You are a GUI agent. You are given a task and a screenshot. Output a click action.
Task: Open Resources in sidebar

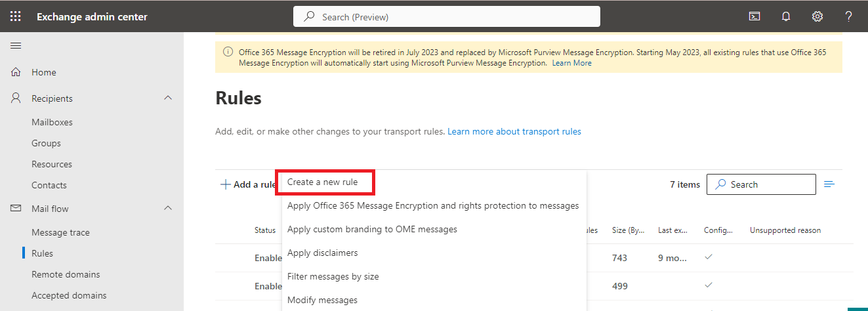tap(52, 164)
